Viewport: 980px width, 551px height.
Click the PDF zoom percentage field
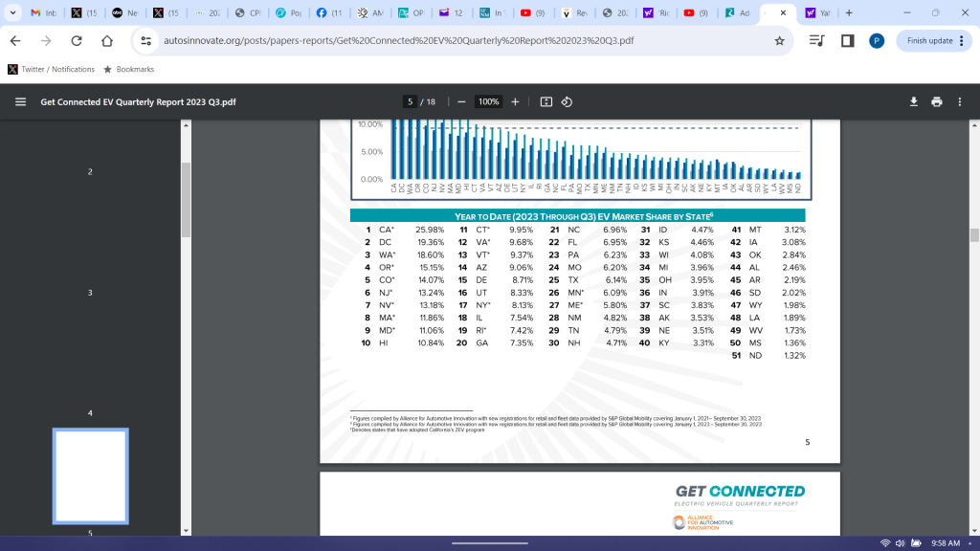(488, 102)
